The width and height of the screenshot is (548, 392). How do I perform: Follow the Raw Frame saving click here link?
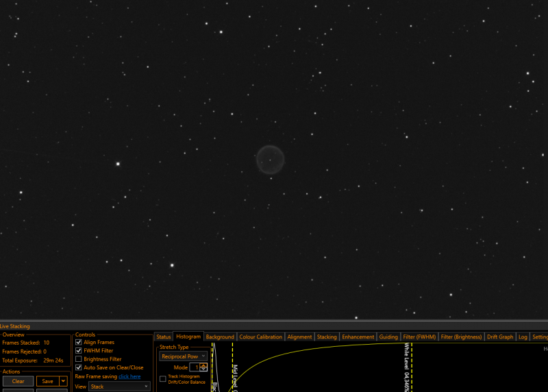click(x=129, y=376)
